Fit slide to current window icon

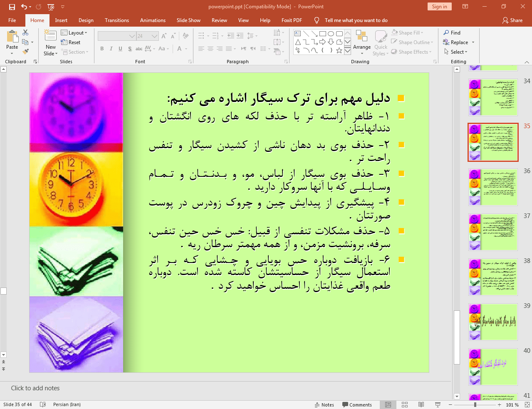click(x=527, y=404)
